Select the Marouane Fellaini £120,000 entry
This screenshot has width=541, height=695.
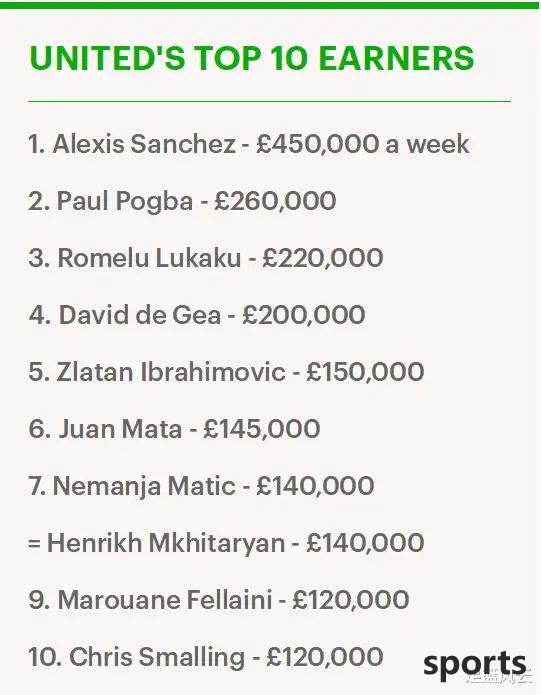tap(218, 600)
